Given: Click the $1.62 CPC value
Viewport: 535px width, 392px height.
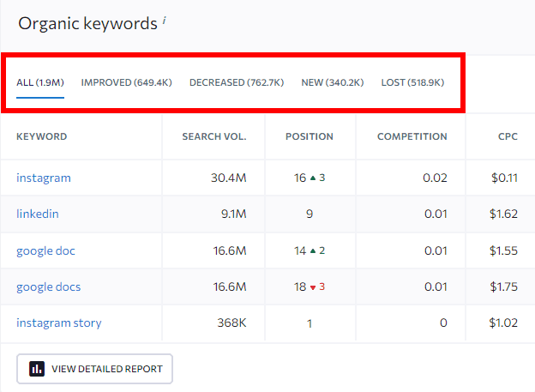Looking at the screenshot, I should coord(503,214).
